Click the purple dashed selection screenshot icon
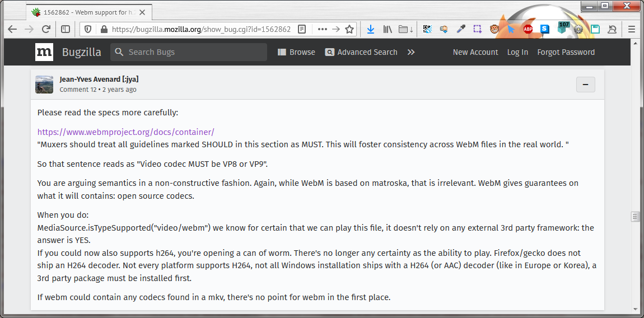The width and height of the screenshot is (644, 318). pyautogui.click(x=477, y=29)
